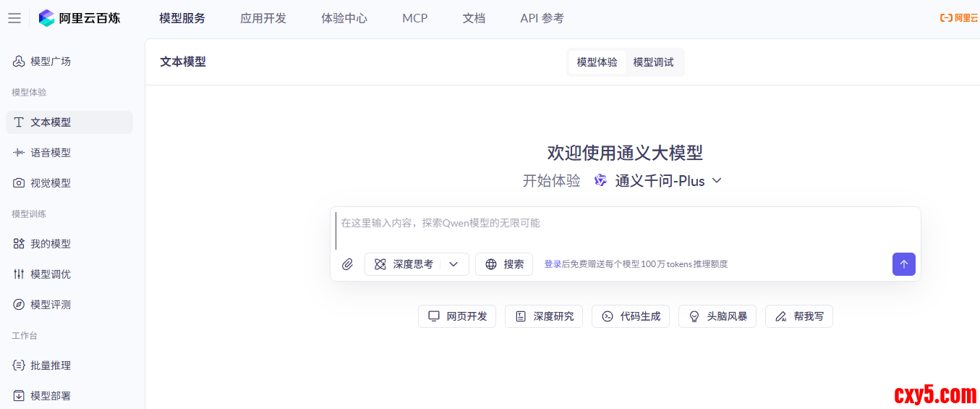This screenshot has width=980, height=409.
Task: Open 模型评测 in the sidebar
Action: pyautogui.click(x=69, y=305)
